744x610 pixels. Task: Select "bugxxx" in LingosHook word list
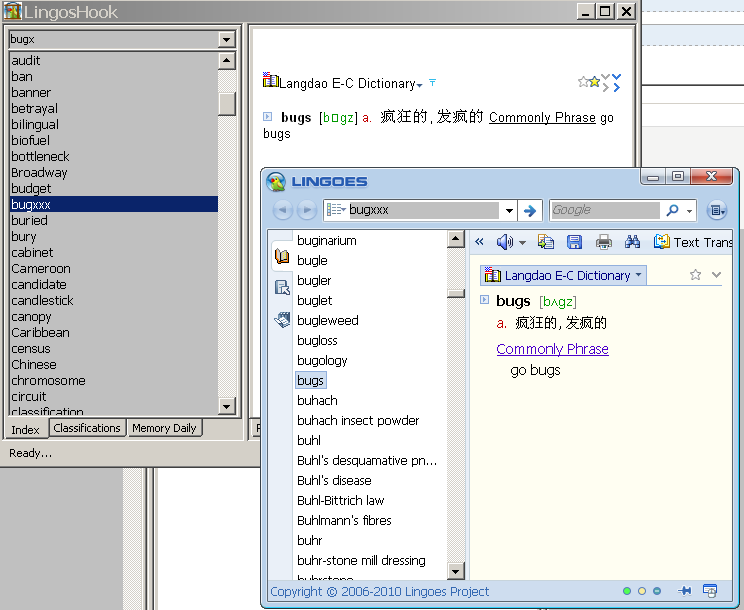[x=114, y=204]
